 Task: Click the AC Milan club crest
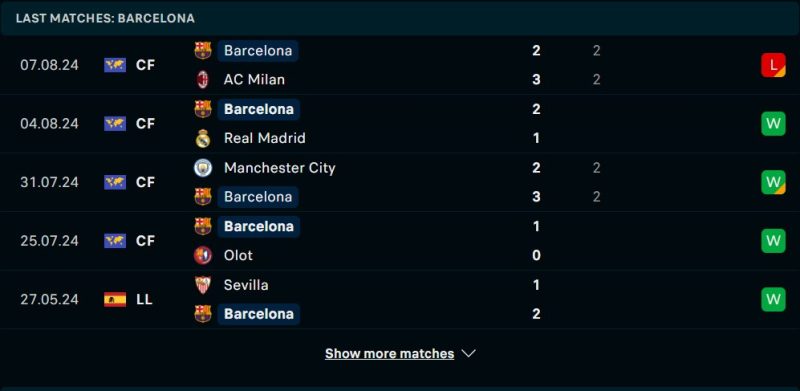click(203, 80)
